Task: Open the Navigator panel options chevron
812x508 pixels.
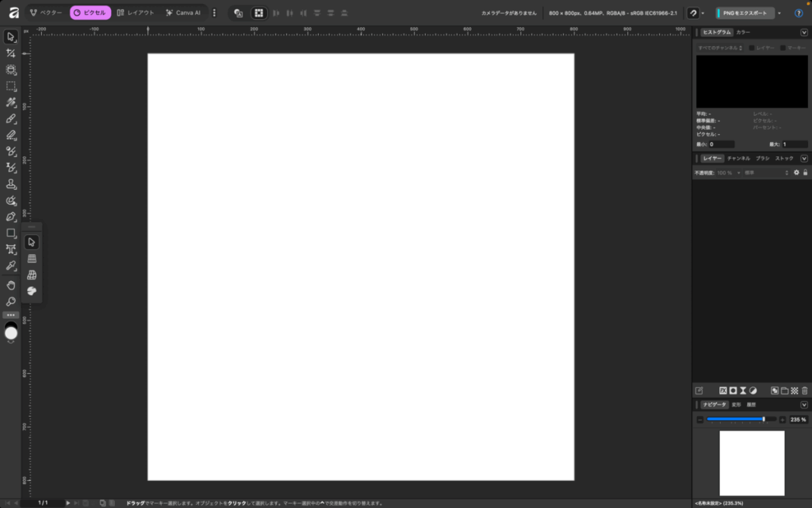Action: pyautogui.click(x=804, y=405)
